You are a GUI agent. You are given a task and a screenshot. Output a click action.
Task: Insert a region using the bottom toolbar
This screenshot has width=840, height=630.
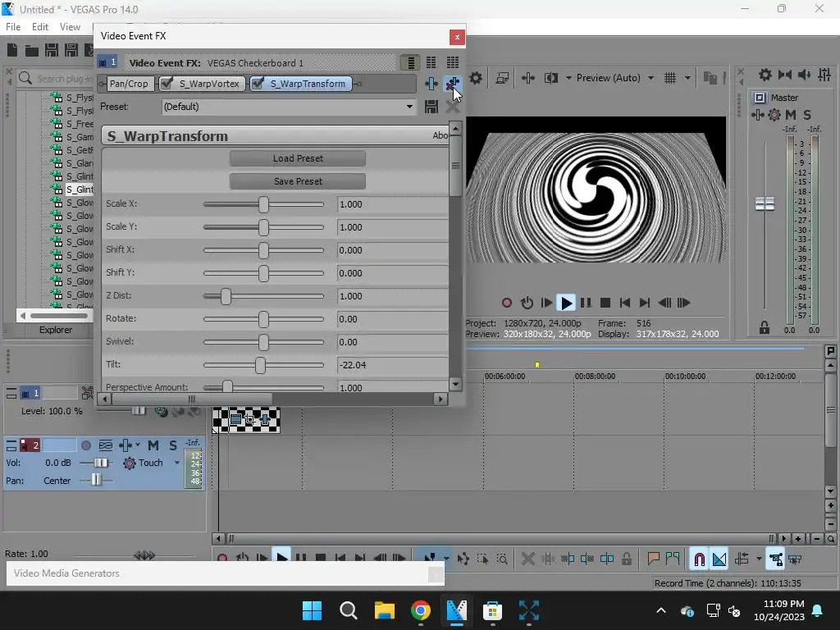point(673,559)
